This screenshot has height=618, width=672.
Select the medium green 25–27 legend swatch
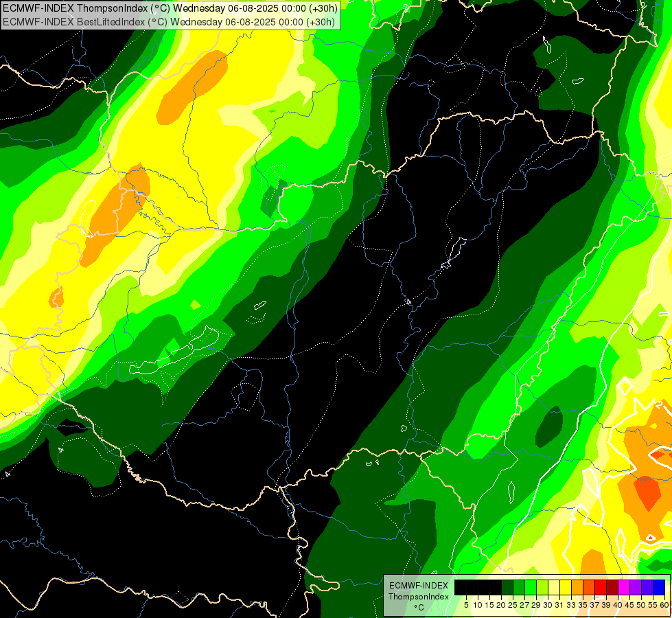519,588
